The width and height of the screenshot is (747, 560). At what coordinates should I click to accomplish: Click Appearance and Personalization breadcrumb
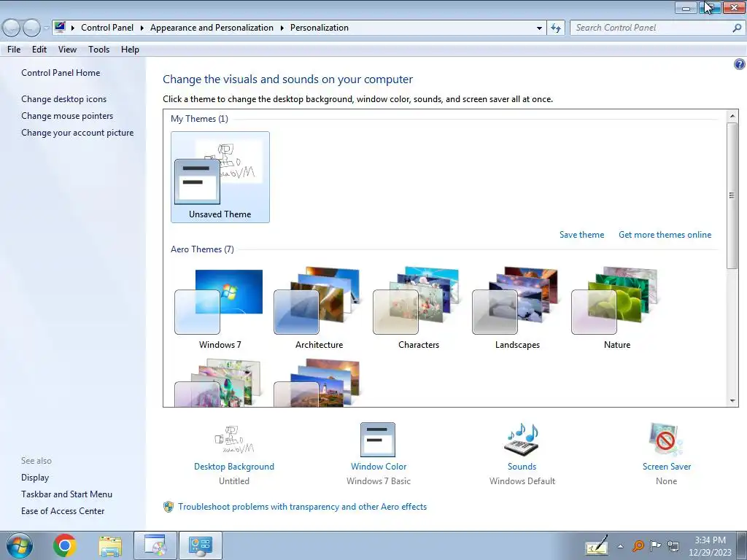pyautogui.click(x=212, y=28)
